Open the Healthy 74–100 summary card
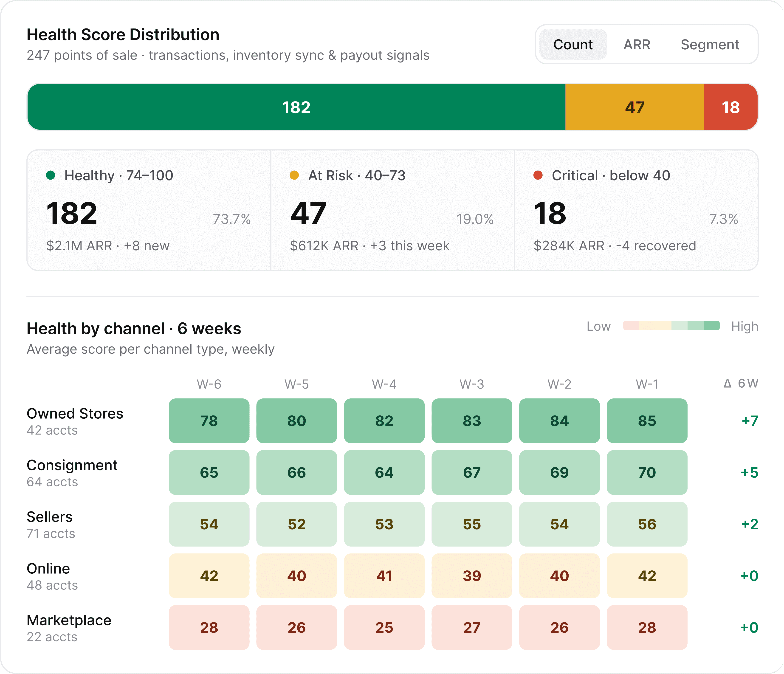 149,210
